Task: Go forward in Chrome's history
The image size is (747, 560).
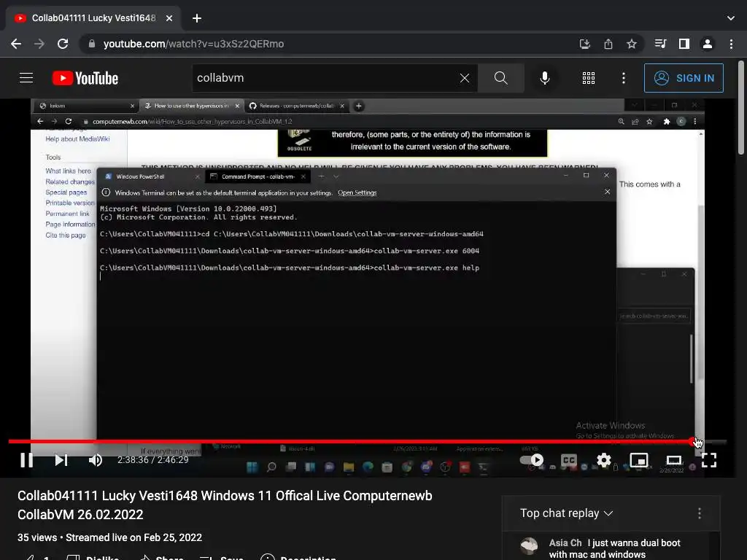Action: click(x=39, y=44)
